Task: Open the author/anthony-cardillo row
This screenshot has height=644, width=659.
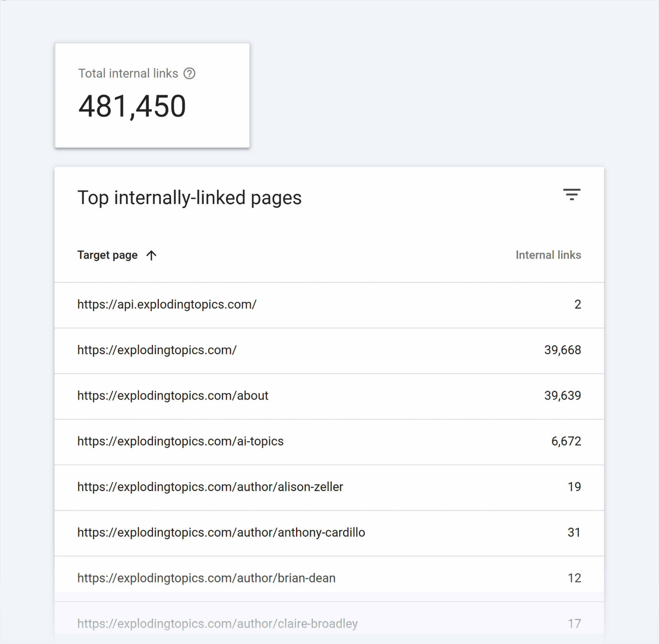Action: pyautogui.click(x=329, y=533)
